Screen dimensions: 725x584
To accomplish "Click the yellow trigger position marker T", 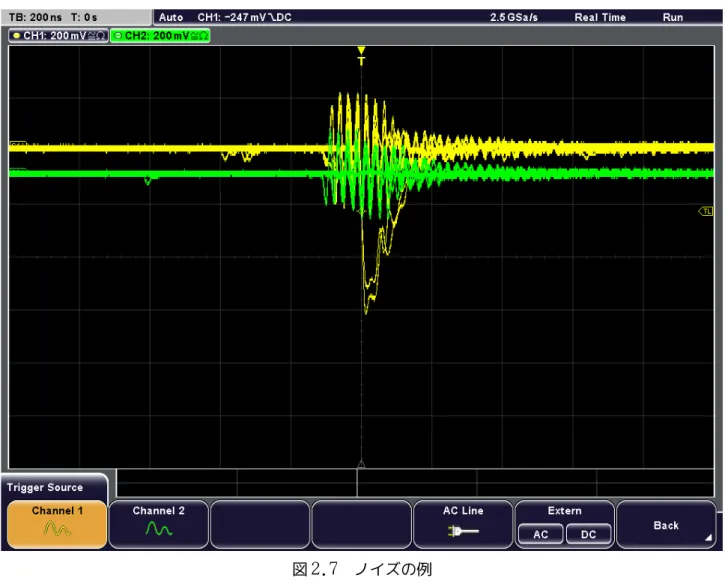I will pyautogui.click(x=361, y=56).
